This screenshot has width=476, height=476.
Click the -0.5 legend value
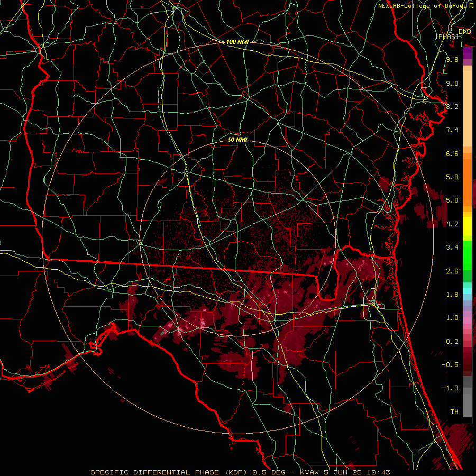click(450, 365)
